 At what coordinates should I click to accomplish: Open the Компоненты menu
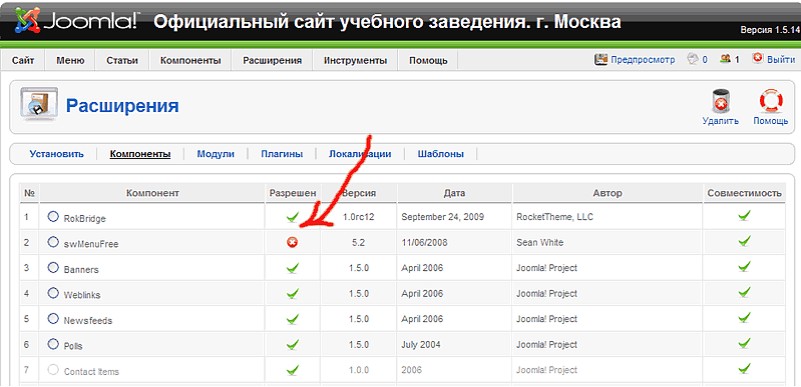[191, 60]
